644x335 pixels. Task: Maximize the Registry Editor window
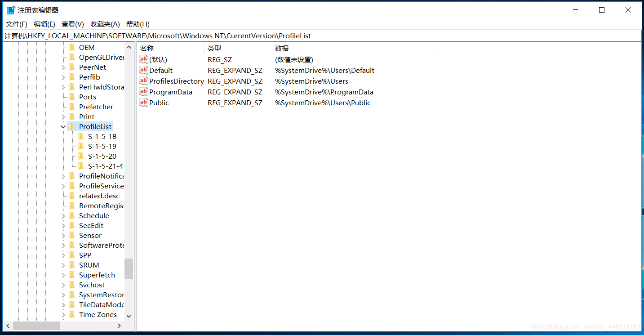point(602,10)
